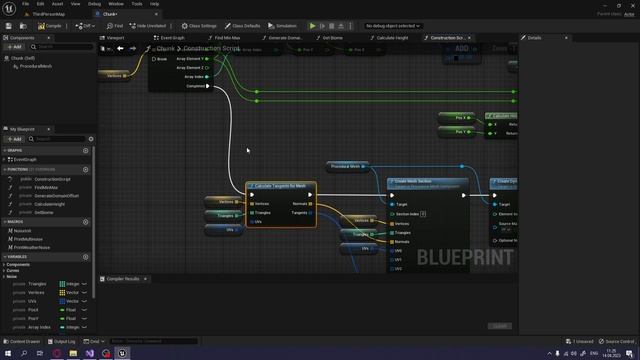Viewport: 640px width, 360px height.
Task: Compile the blueprint
Action: click(x=49, y=26)
